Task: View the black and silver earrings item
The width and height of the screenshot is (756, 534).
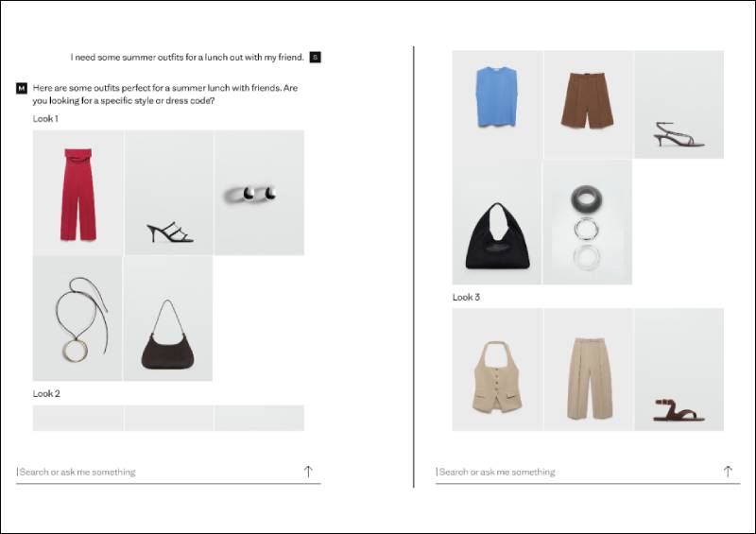Action: [x=259, y=193]
